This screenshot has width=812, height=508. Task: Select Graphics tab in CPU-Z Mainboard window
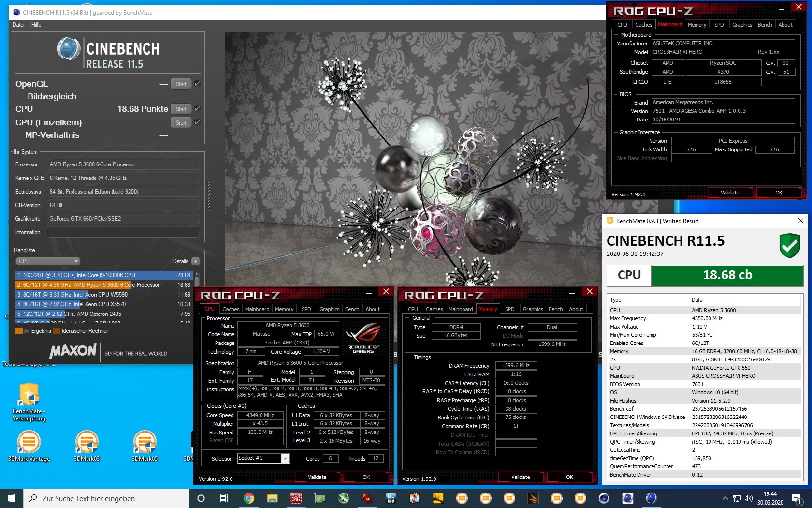tap(742, 25)
